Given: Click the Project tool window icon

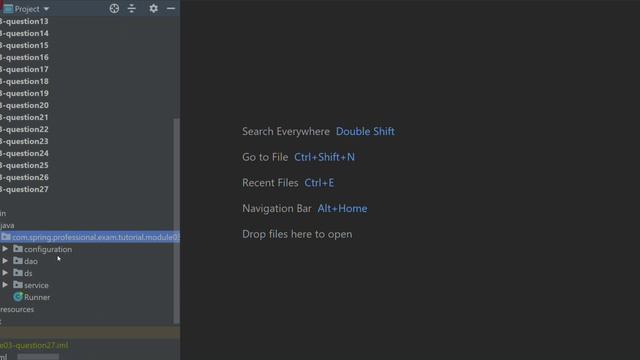Looking at the screenshot, I should tap(8, 9).
